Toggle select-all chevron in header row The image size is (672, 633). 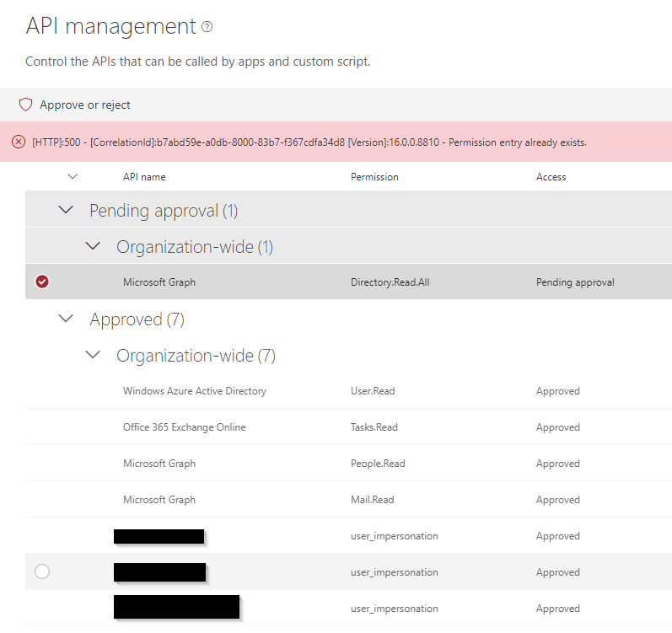(x=73, y=176)
